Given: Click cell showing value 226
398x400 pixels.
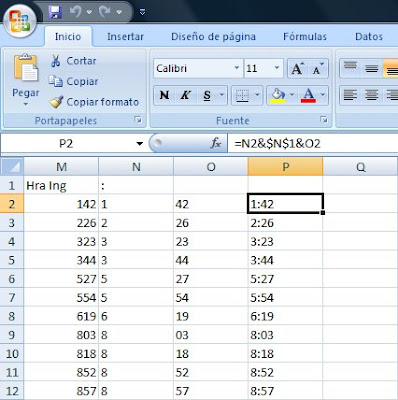Looking at the screenshot, I should 61,223.
